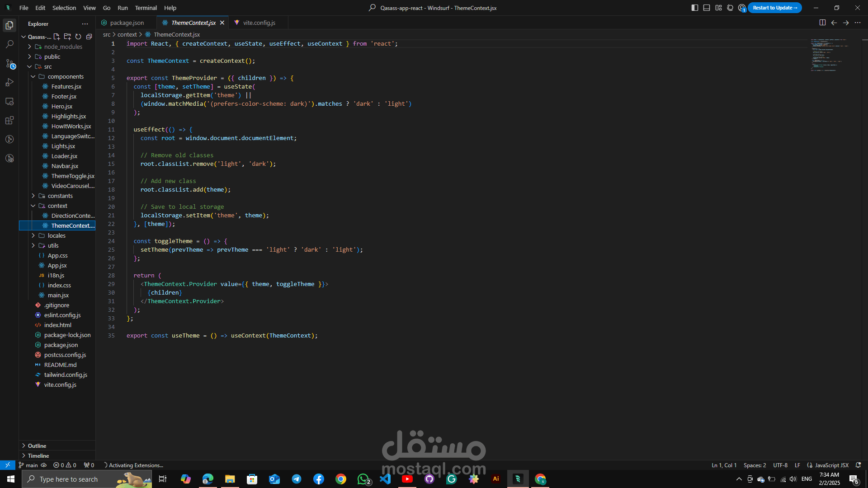The width and height of the screenshot is (868, 488).
Task: Click Restart to Update button
Action: pos(774,8)
